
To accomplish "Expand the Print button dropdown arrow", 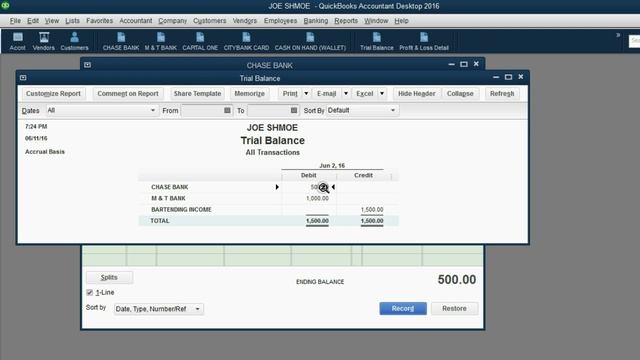I will pos(306,93).
